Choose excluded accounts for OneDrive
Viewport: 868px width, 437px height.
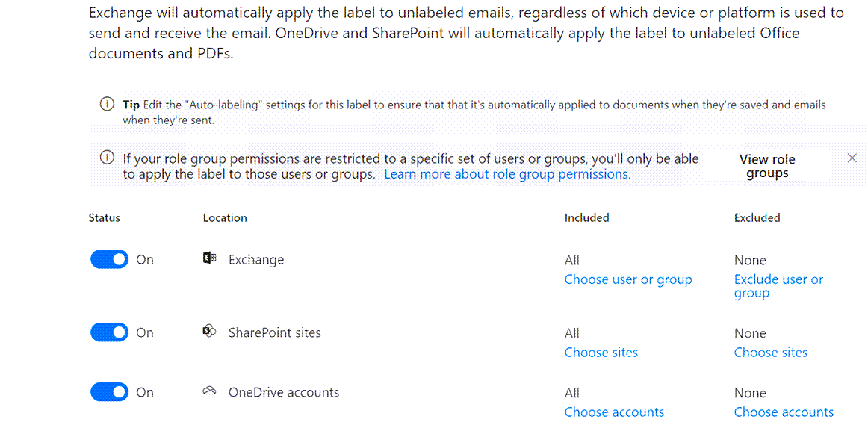click(784, 412)
